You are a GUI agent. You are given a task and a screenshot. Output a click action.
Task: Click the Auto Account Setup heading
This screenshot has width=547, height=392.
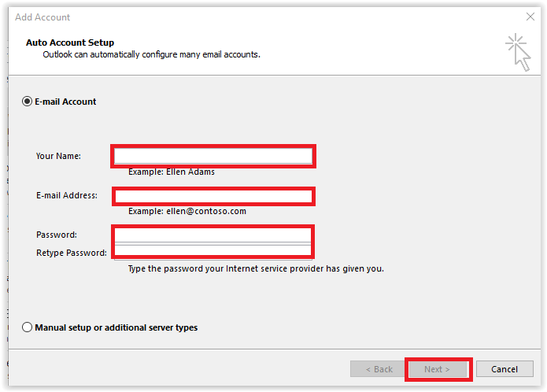70,43
